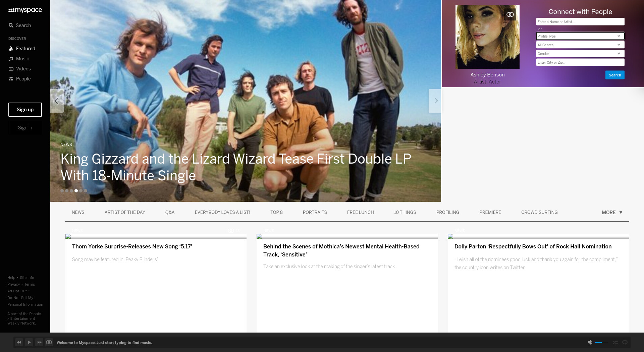Open the Profile Type dropdown

point(580,36)
